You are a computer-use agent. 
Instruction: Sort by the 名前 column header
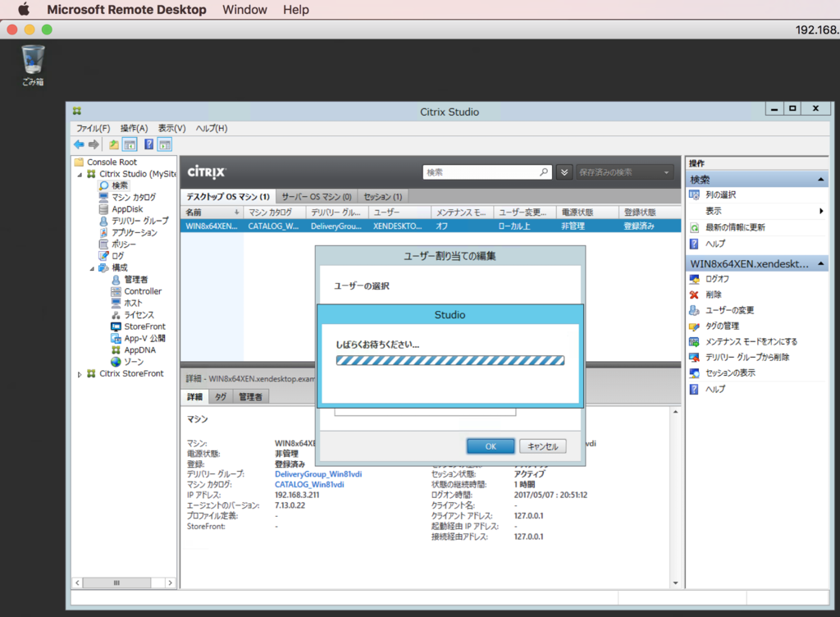(x=212, y=212)
